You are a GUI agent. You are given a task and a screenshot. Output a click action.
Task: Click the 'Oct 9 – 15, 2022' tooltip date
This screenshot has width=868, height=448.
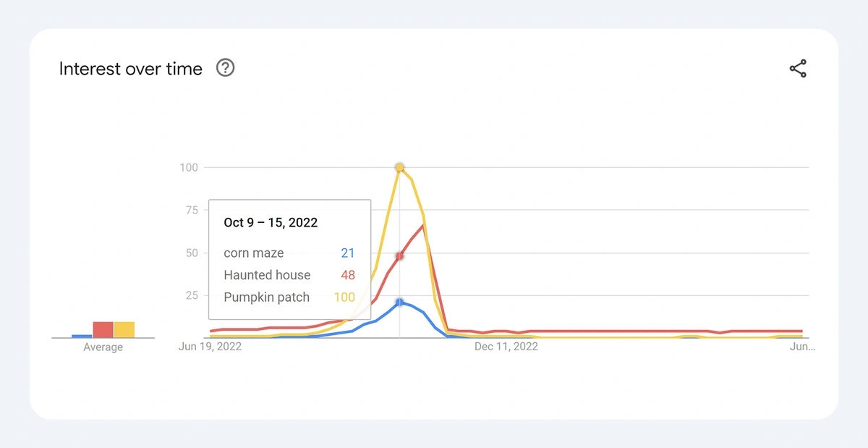coord(271,223)
